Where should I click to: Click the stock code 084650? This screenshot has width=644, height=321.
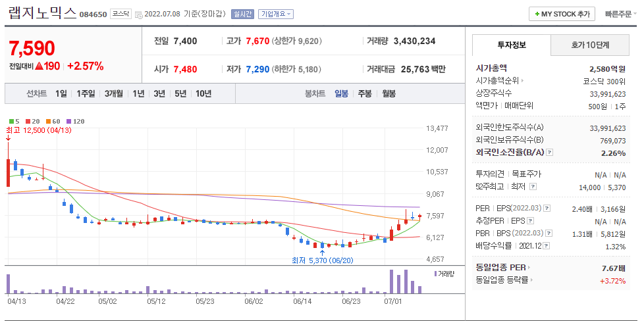point(94,14)
